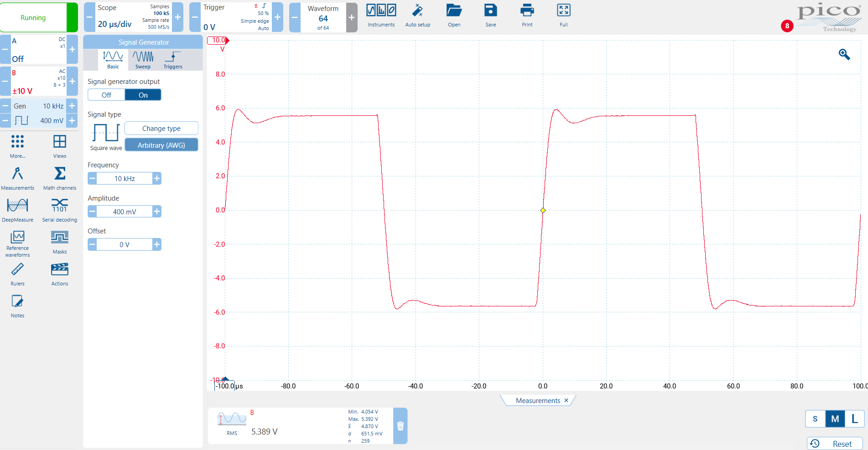Open the Measurements tool

pyautogui.click(x=17, y=178)
